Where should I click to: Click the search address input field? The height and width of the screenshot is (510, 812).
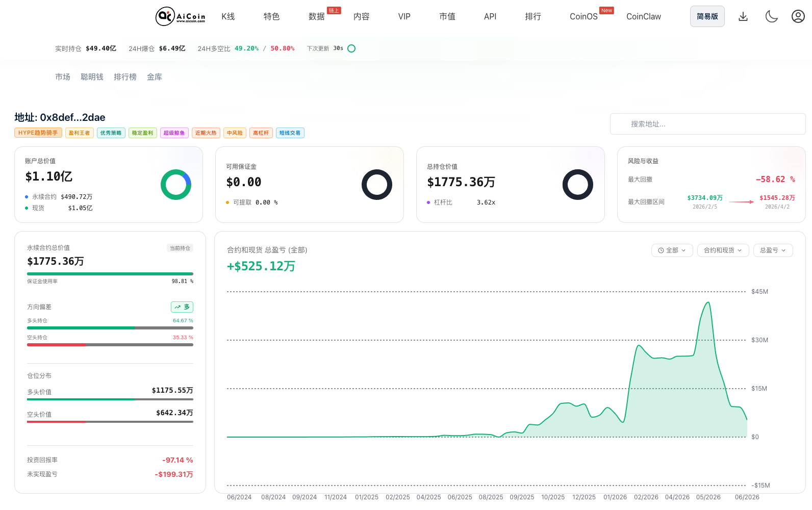(x=708, y=124)
